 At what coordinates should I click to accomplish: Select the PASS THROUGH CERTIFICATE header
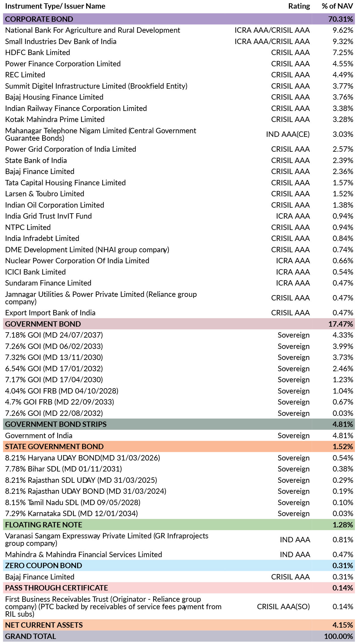coord(179,588)
